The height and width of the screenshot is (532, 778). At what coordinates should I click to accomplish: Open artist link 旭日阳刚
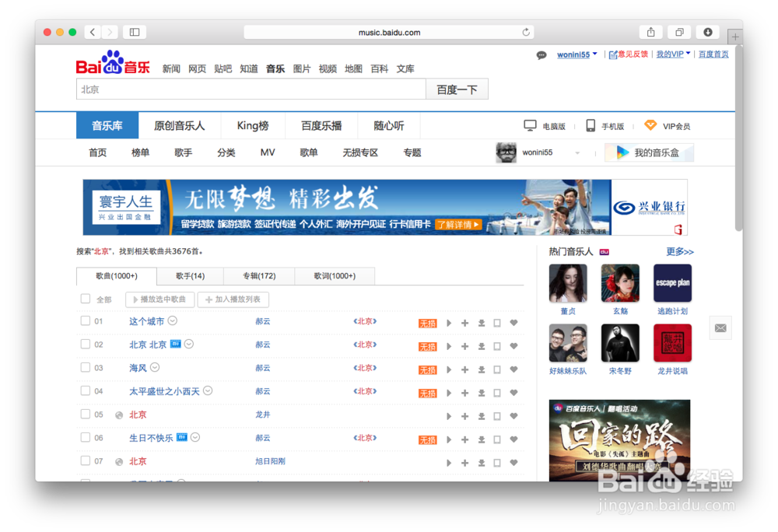click(270, 461)
